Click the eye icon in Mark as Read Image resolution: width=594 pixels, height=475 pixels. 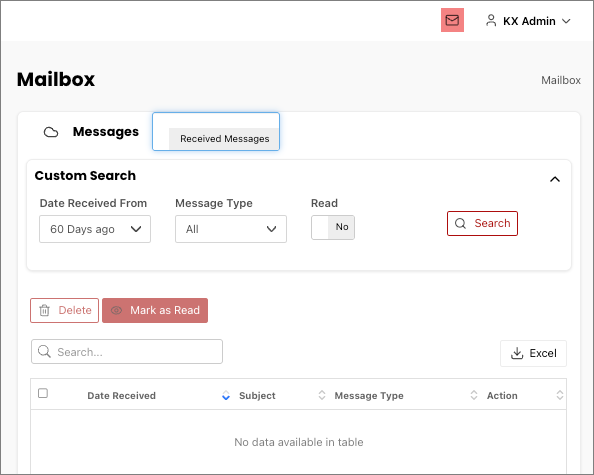point(116,310)
